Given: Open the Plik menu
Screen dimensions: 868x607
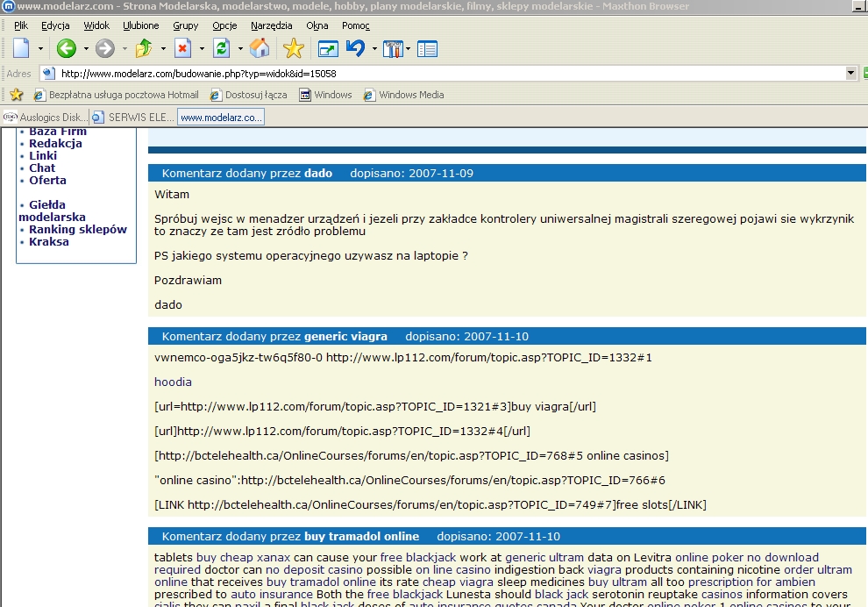Looking at the screenshot, I should [21, 25].
